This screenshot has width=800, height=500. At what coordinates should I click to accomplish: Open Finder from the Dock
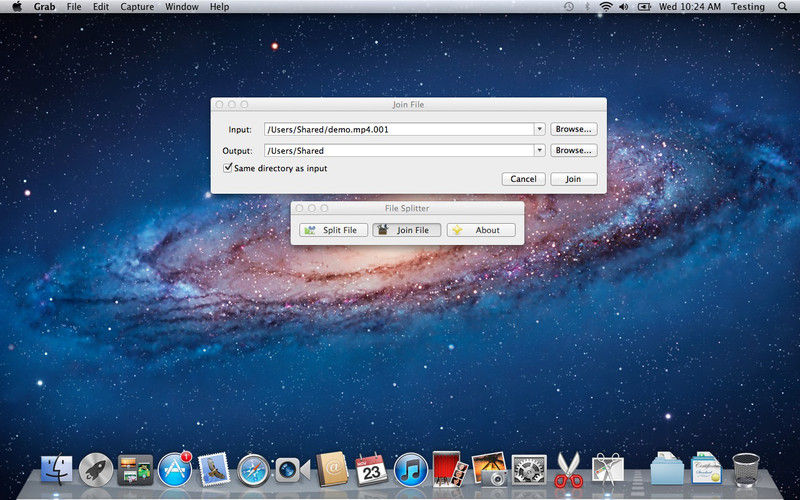[57, 469]
